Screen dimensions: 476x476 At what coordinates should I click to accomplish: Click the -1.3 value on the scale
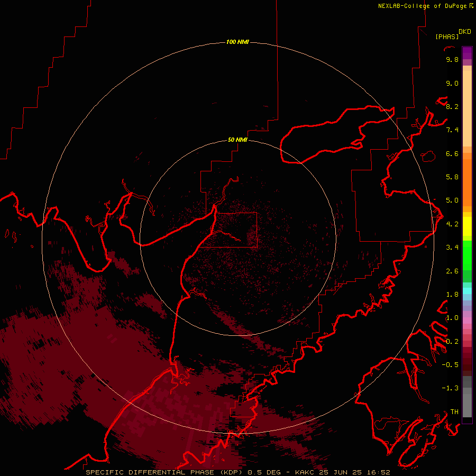(450, 388)
